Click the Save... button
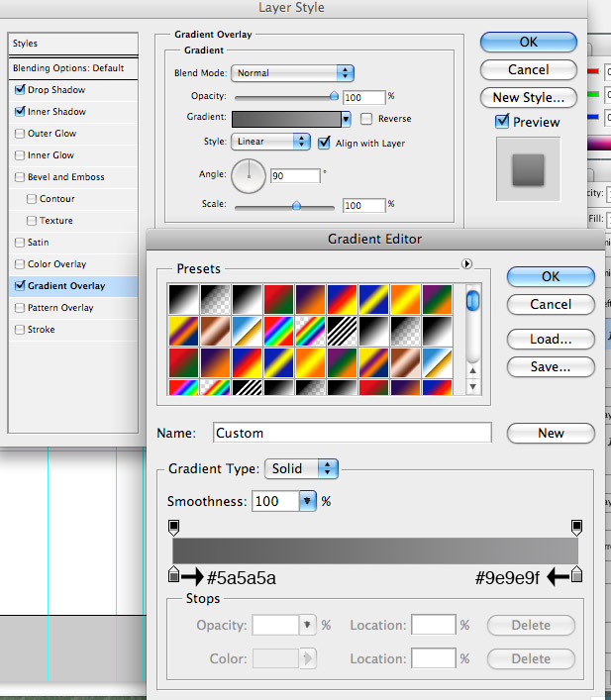Screen dimensions: 611x700 [551, 367]
